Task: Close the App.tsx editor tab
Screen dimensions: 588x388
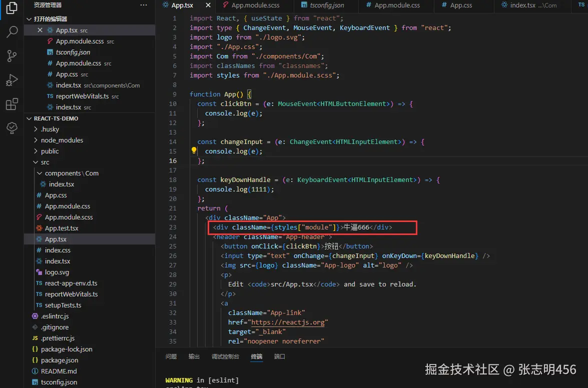Action: [x=208, y=5]
